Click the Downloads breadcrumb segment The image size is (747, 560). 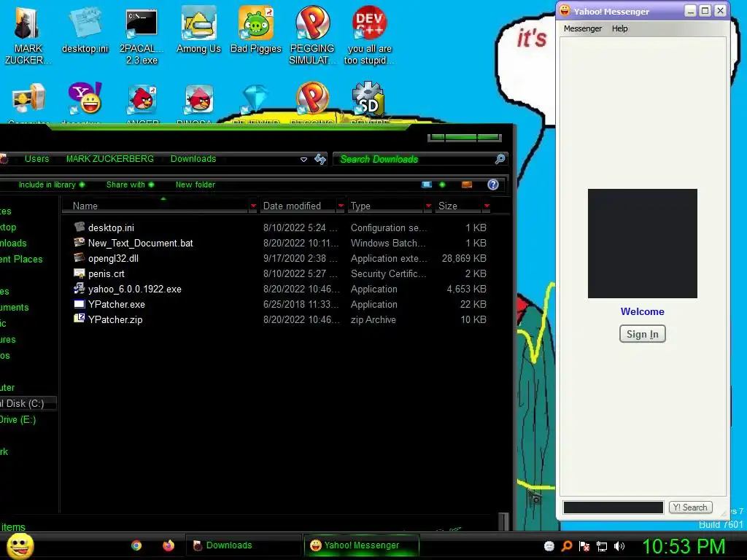[193, 159]
